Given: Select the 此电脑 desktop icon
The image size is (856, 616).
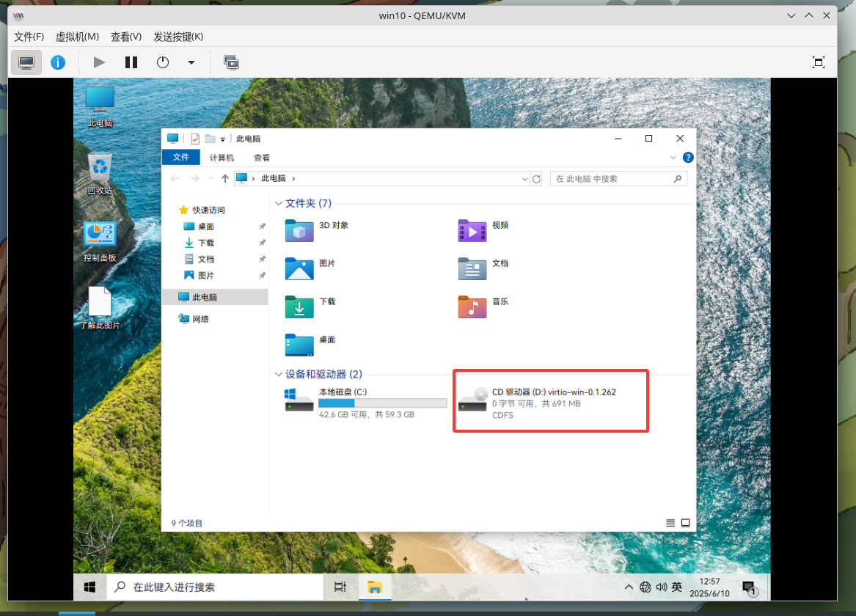Looking at the screenshot, I should pyautogui.click(x=100, y=106).
